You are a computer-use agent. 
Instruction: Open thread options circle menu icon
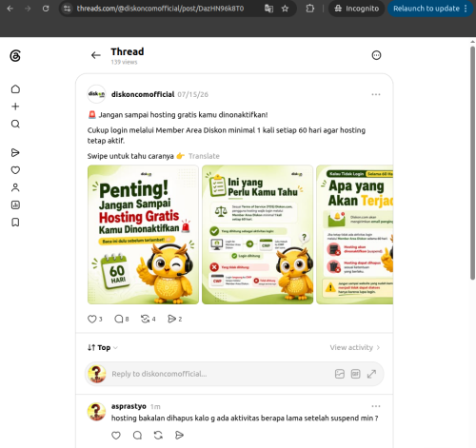coord(376,55)
